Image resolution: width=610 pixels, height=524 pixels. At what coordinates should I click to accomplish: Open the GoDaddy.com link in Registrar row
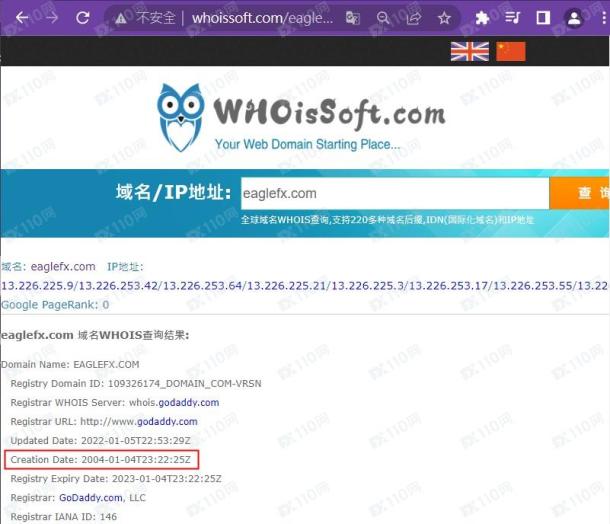coord(91,498)
